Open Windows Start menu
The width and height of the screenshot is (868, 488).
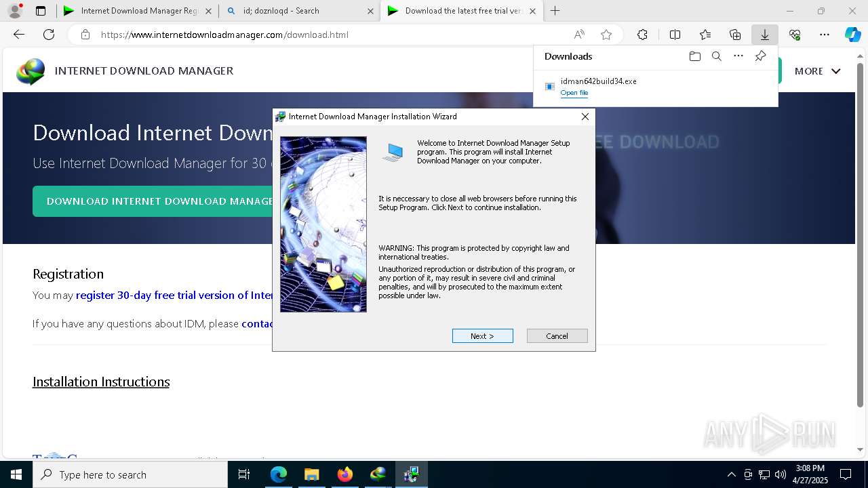tap(16, 474)
